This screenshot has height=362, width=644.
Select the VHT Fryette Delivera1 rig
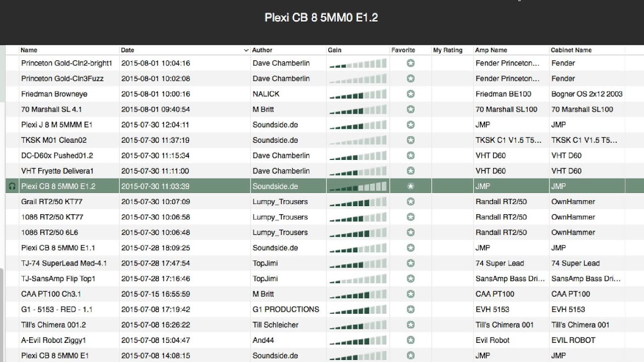pos(57,171)
